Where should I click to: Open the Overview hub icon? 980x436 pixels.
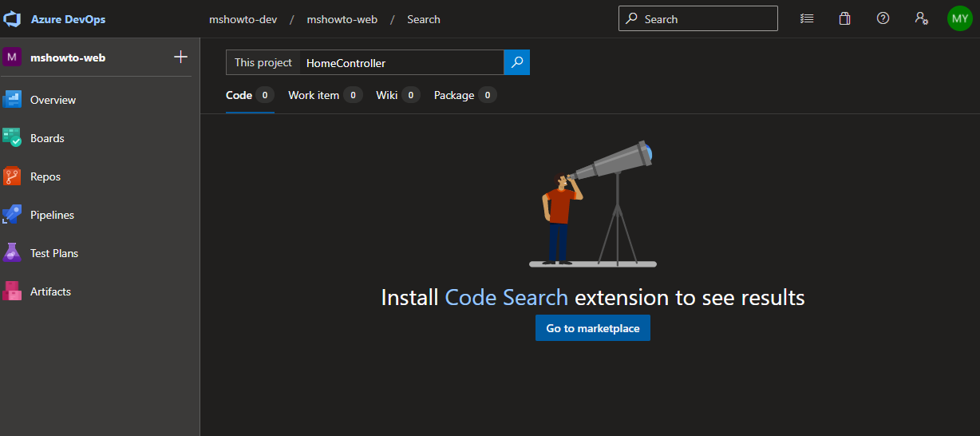point(12,100)
